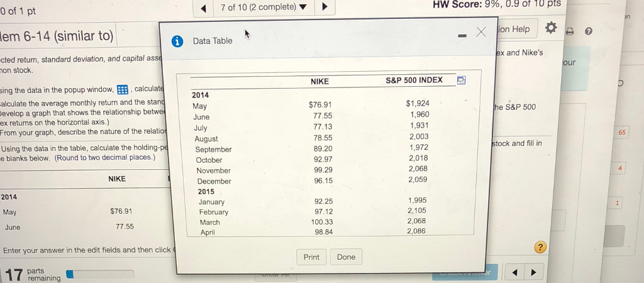Select the January NIKE price 92.25
Screen dimensions: 644x283
pos(324,202)
